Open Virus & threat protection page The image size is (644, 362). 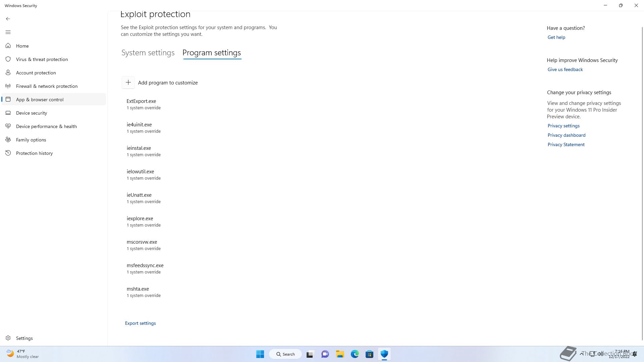click(54, 59)
